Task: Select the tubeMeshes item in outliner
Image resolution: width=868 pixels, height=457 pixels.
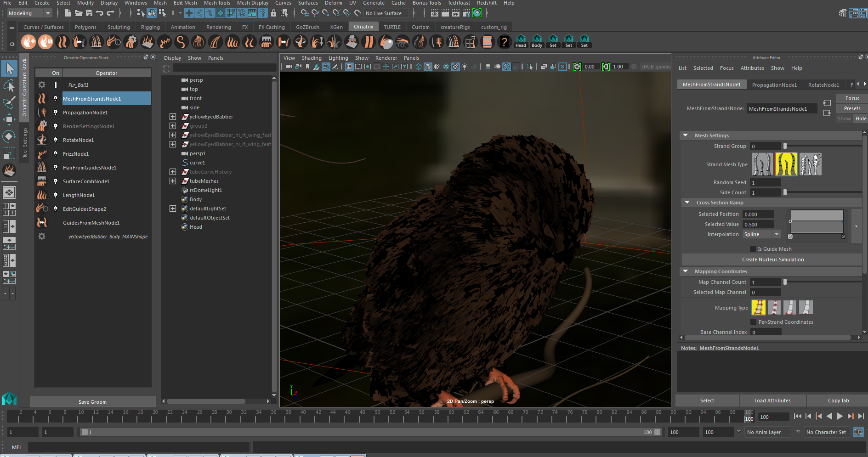Action: tap(204, 181)
